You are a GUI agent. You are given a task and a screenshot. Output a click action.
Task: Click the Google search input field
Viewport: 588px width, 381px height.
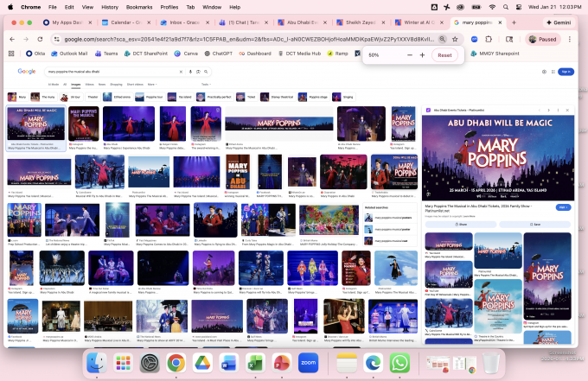click(112, 72)
